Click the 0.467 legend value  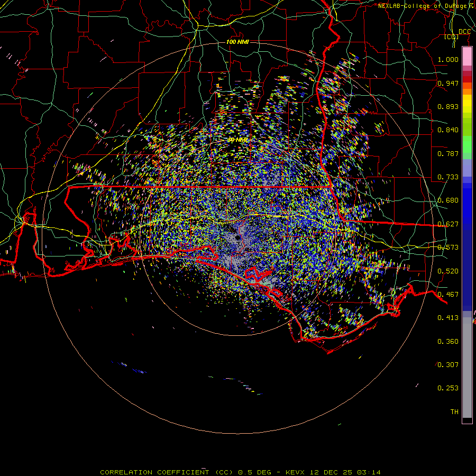[x=448, y=295]
